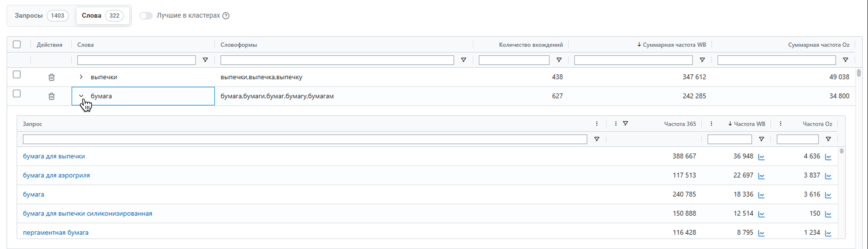
Task: Open filter dropdown for Запрос column
Action: [x=596, y=139]
